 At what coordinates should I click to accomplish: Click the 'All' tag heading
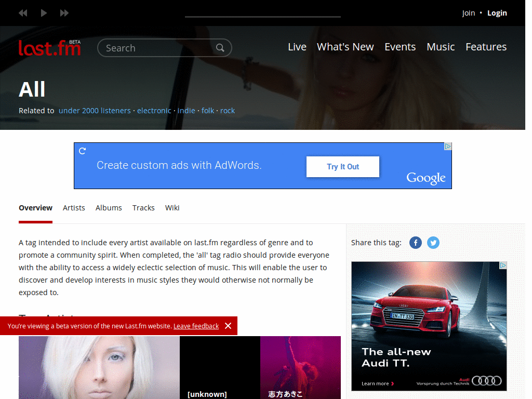pyautogui.click(x=32, y=89)
